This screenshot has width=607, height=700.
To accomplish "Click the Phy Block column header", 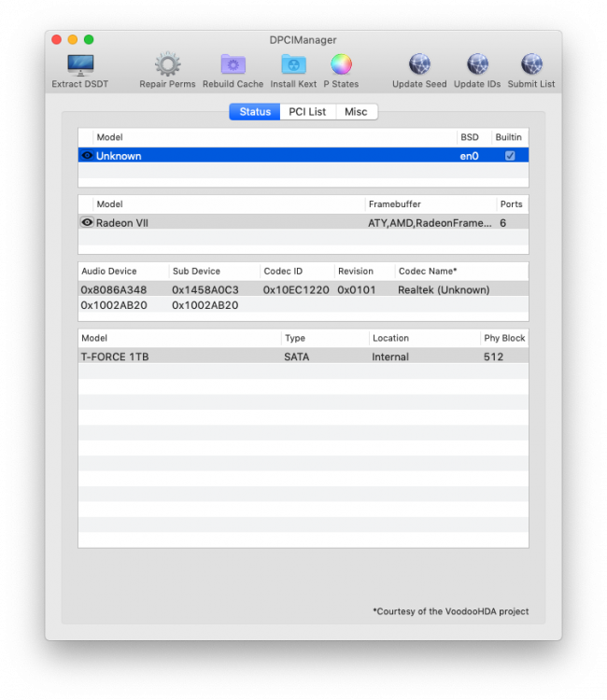I will pos(504,338).
